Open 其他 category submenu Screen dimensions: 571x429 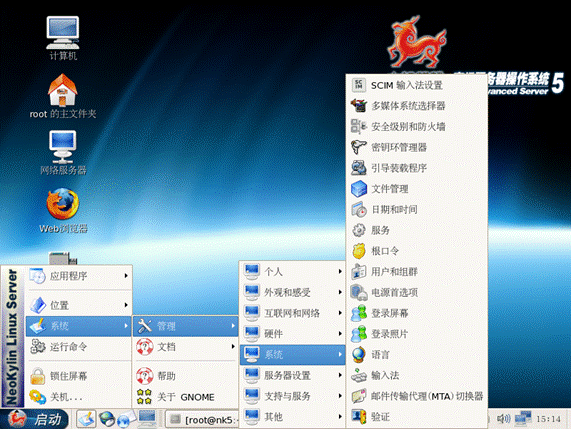click(x=292, y=417)
